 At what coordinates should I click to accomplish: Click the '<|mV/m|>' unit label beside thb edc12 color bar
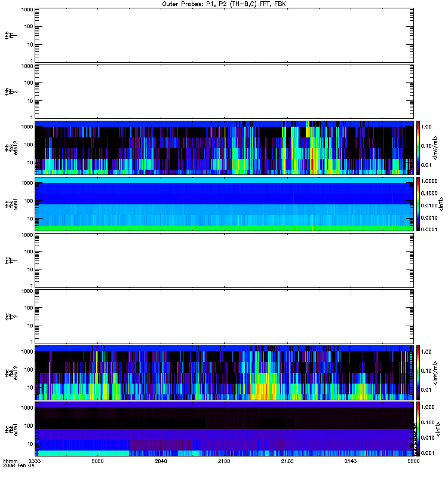pos(435,148)
